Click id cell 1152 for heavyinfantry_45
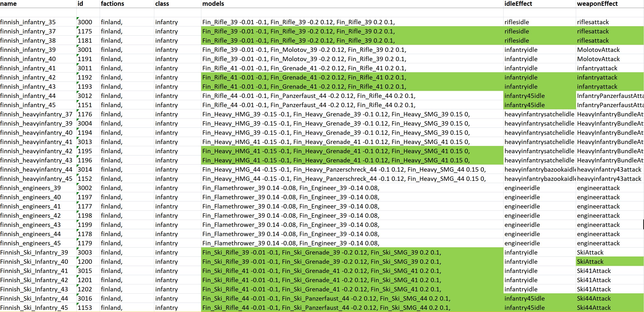The width and height of the screenshot is (644, 312). pos(85,179)
